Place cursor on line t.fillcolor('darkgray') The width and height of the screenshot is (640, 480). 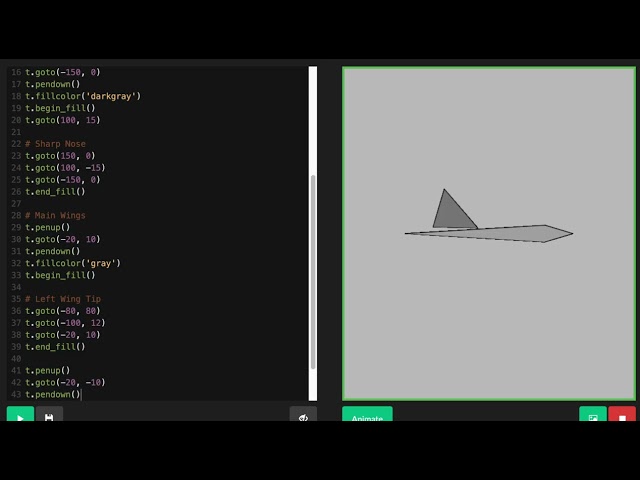tap(83, 96)
